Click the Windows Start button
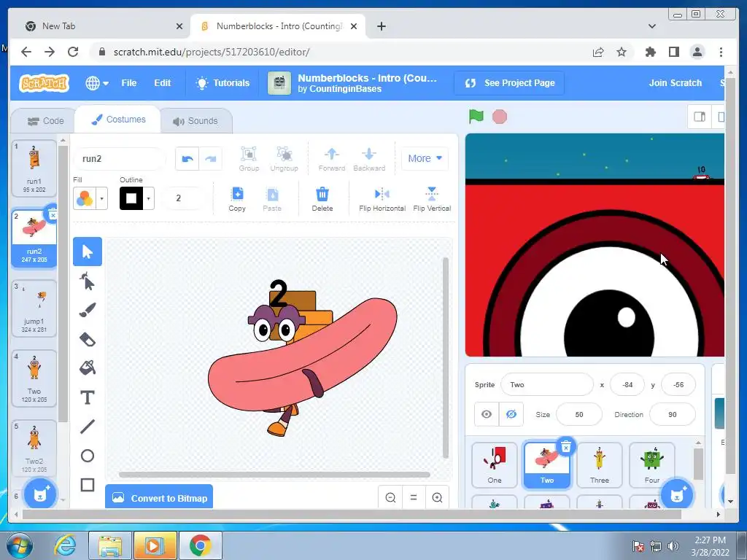This screenshot has width=747, height=560. click(x=19, y=545)
